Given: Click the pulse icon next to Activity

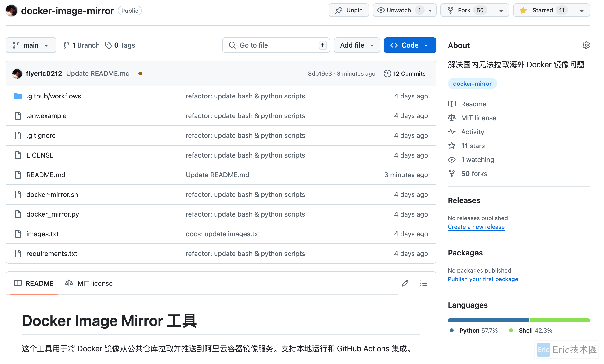Looking at the screenshot, I should coord(451,132).
